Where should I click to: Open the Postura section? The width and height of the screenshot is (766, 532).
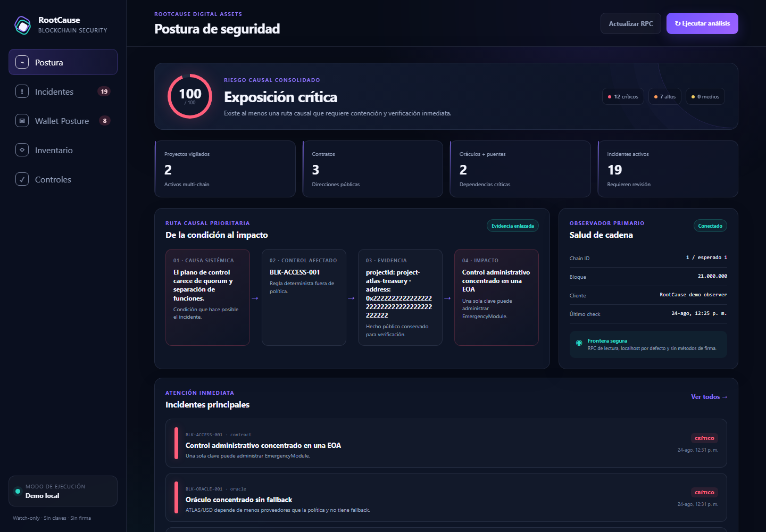[x=63, y=62]
